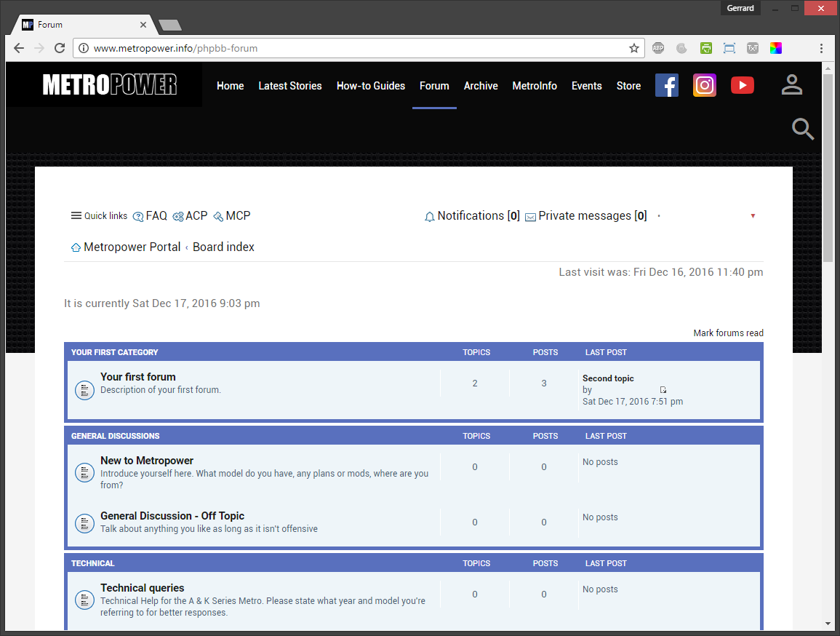Click the screen capture extension icon
The image size is (840, 636).
(729, 48)
